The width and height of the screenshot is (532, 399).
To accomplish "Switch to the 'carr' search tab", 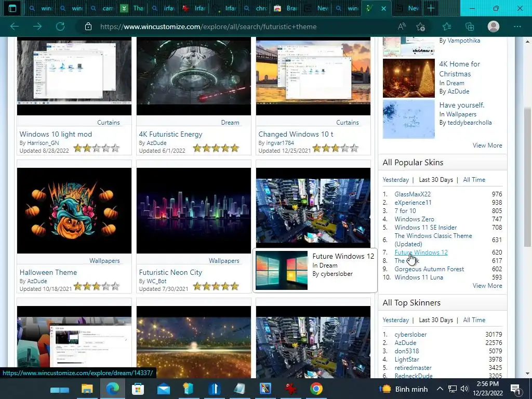I will point(102,8).
